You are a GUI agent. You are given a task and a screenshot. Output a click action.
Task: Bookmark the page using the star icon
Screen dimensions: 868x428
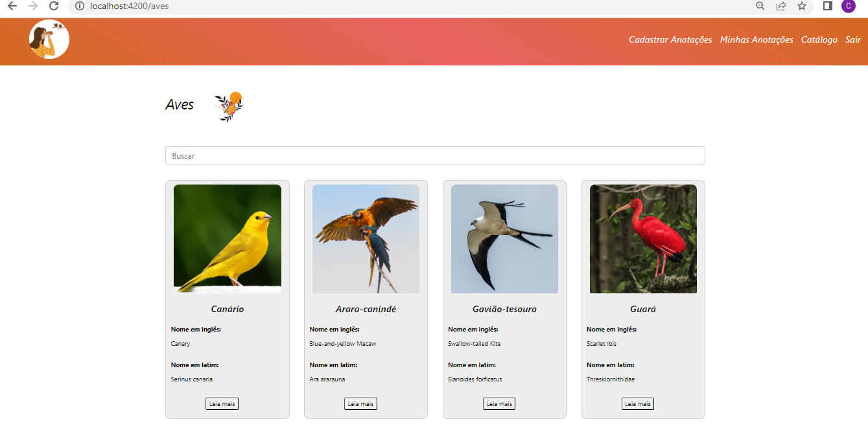tap(802, 6)
